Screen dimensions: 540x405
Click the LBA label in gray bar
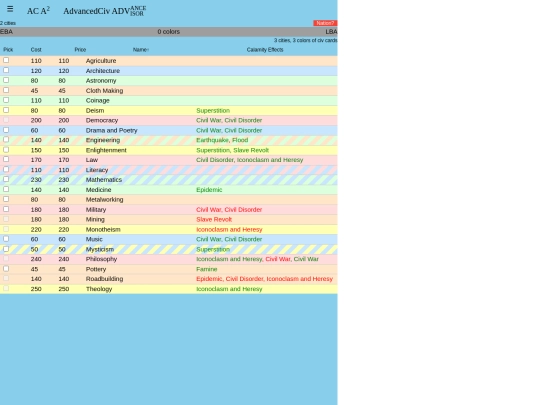[331, 32]
